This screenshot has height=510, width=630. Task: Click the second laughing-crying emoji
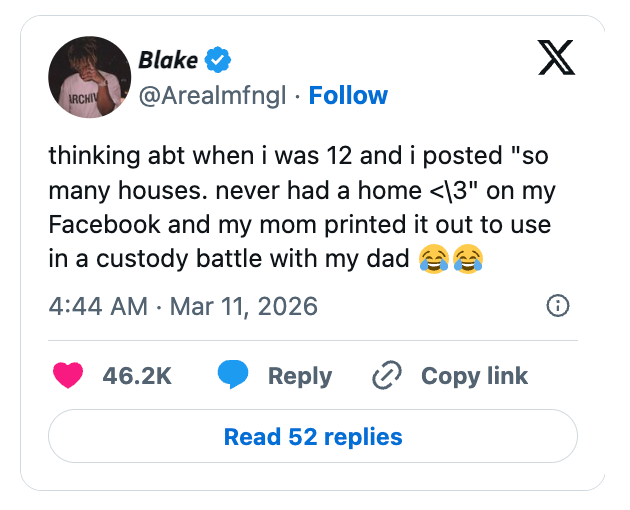(x=467, y=260)
